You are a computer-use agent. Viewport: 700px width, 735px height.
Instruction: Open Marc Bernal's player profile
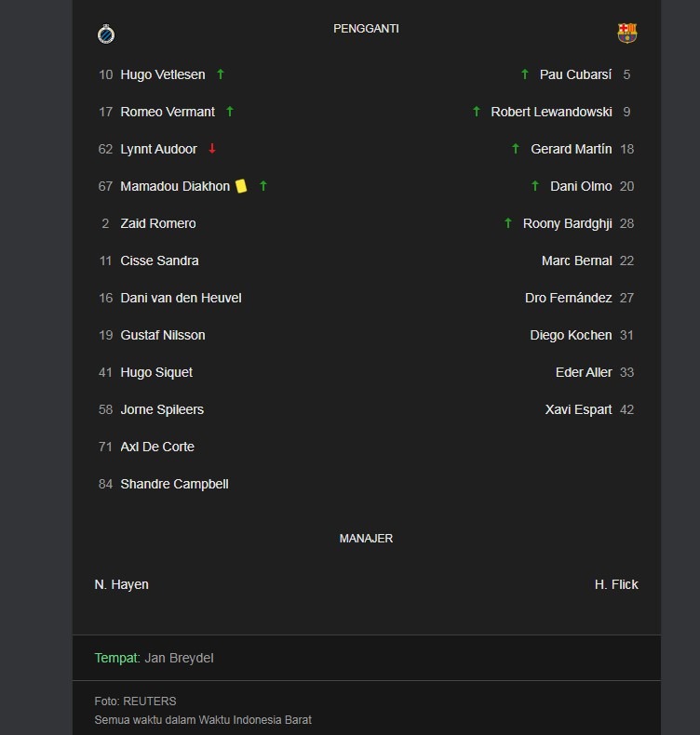576,261
